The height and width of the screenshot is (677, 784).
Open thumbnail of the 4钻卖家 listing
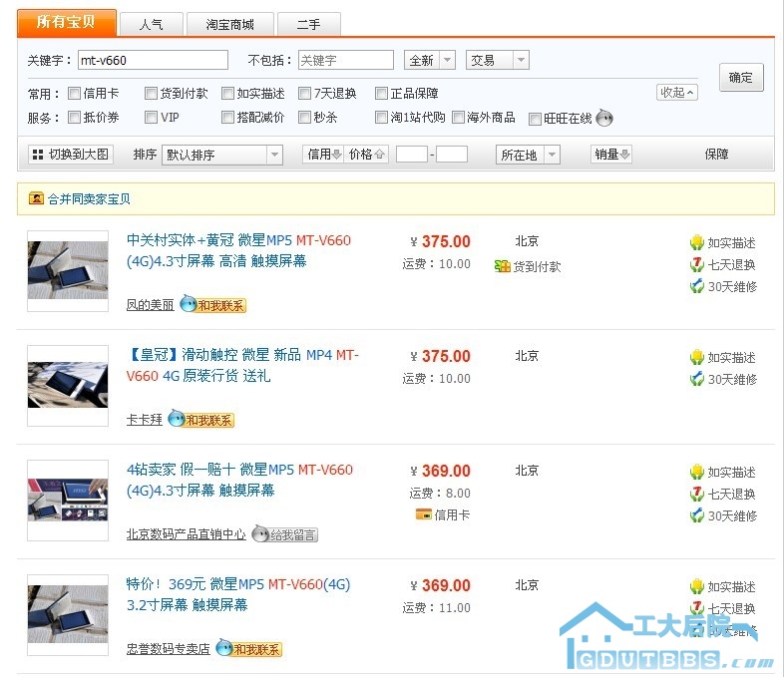pyautogui.click(x=68, y=501)
